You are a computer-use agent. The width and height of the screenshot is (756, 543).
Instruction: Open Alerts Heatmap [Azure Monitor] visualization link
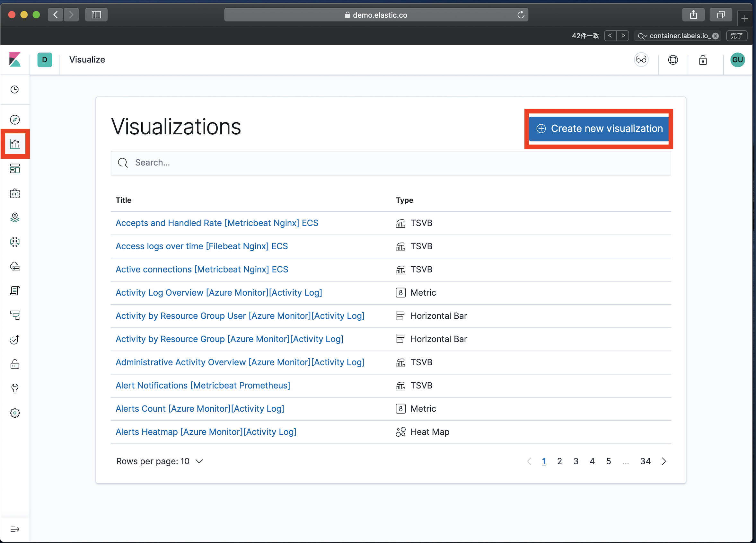point(206,432)
